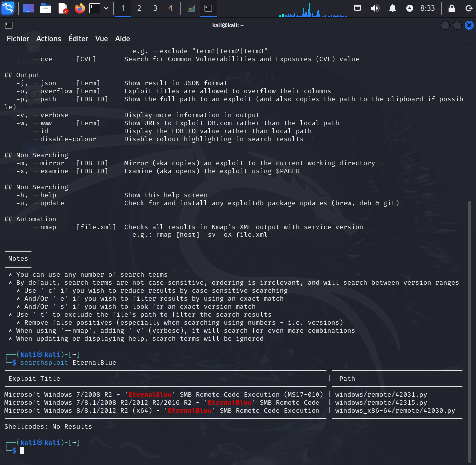Open the terminal emulator launcher icon
Image resolution: width=476 pixels, height=465 pixels.
95,8
